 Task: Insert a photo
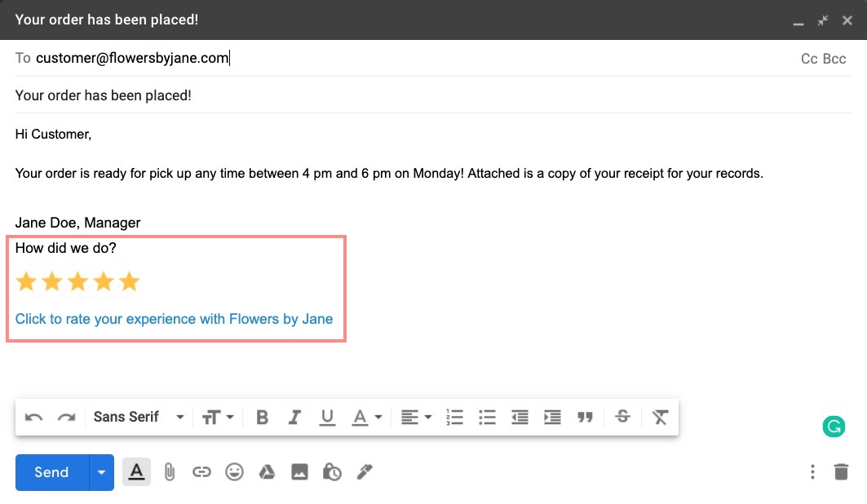(x=299, y=472)
